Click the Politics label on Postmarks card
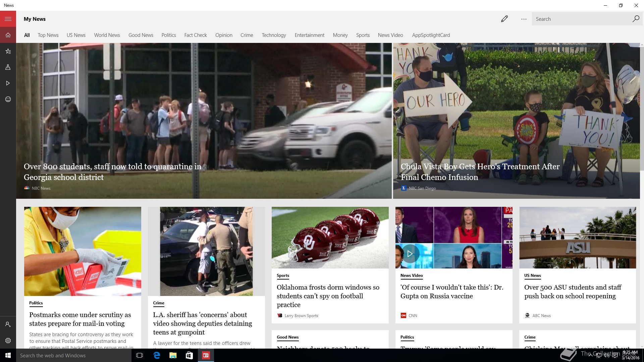This screenshot has height=362, width=644. (36, 303)
